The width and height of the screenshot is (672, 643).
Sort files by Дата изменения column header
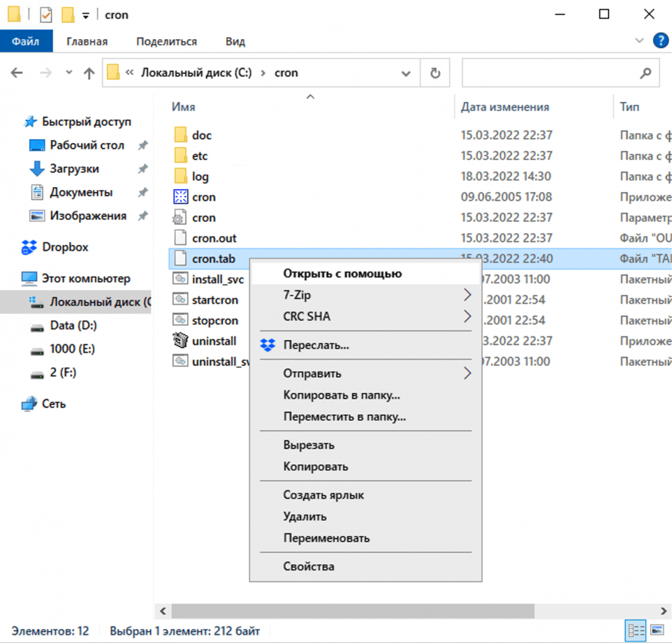505,107
